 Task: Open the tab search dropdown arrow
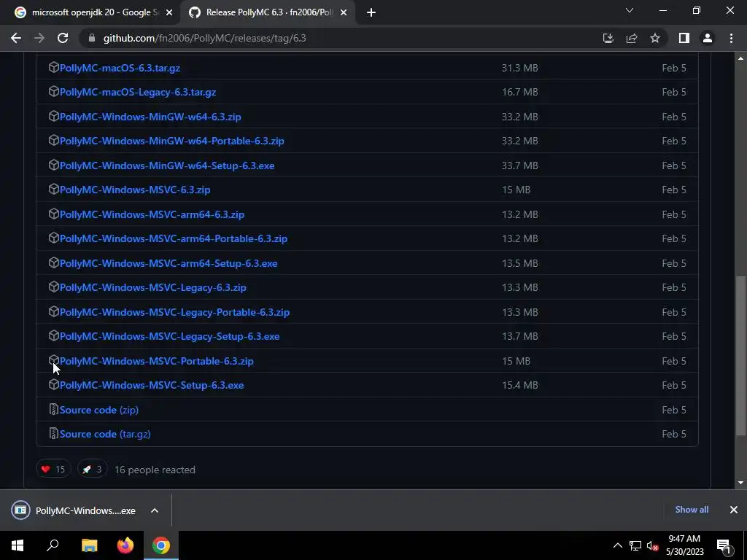[630, 10]
